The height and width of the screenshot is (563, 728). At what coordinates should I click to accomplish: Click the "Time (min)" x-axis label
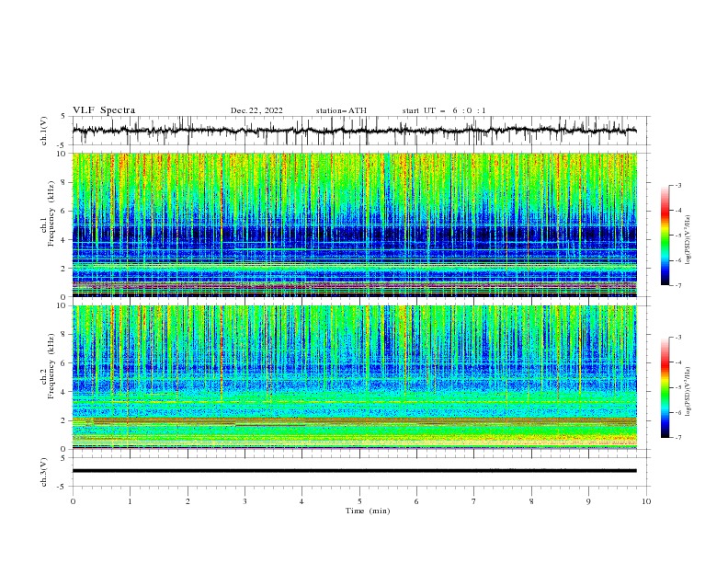368,511
